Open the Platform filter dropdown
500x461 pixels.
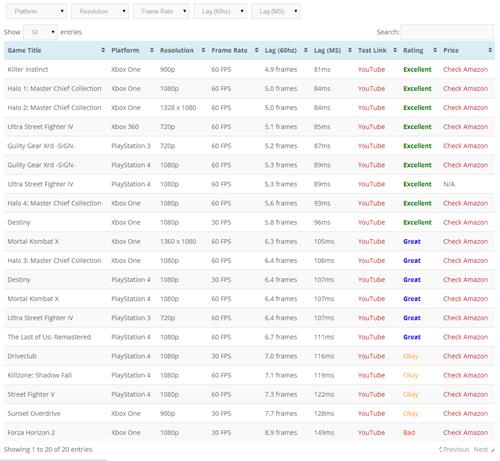point(36,11)
